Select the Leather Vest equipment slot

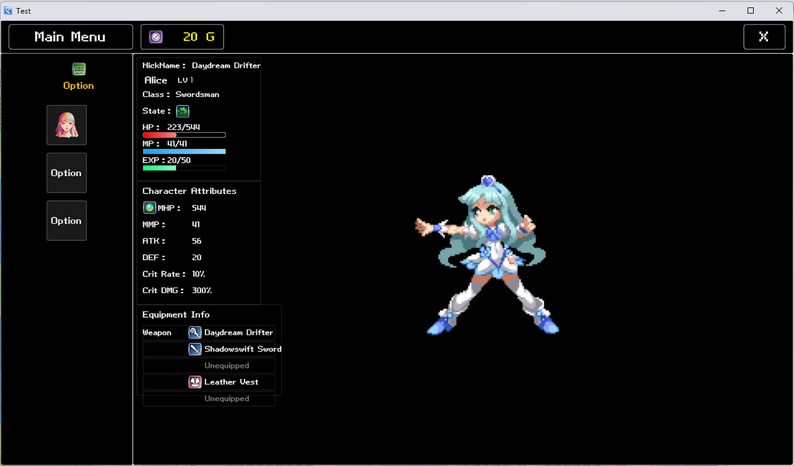(x=209, y=382)
